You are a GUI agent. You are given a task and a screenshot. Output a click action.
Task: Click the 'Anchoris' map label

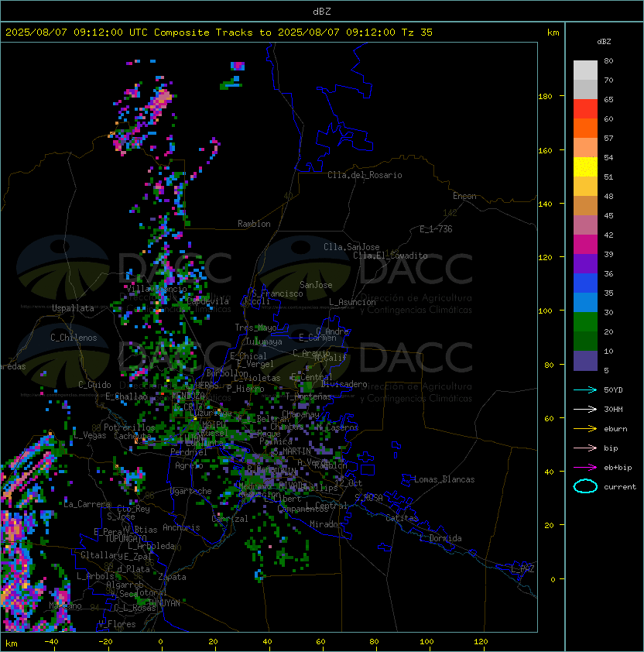click(181, 527)
